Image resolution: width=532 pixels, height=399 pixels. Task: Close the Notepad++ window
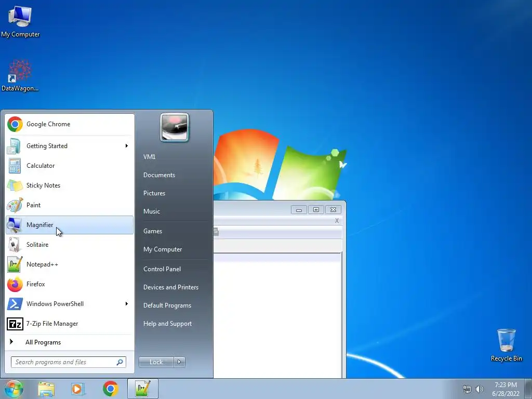pyautogui.click(x=333, y=210)
